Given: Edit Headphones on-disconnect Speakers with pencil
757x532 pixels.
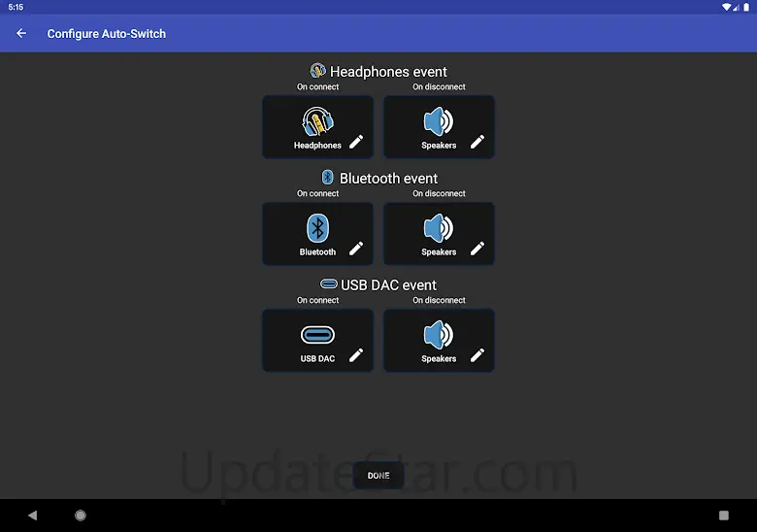Looking at the screenshot, I should point(477,142).
